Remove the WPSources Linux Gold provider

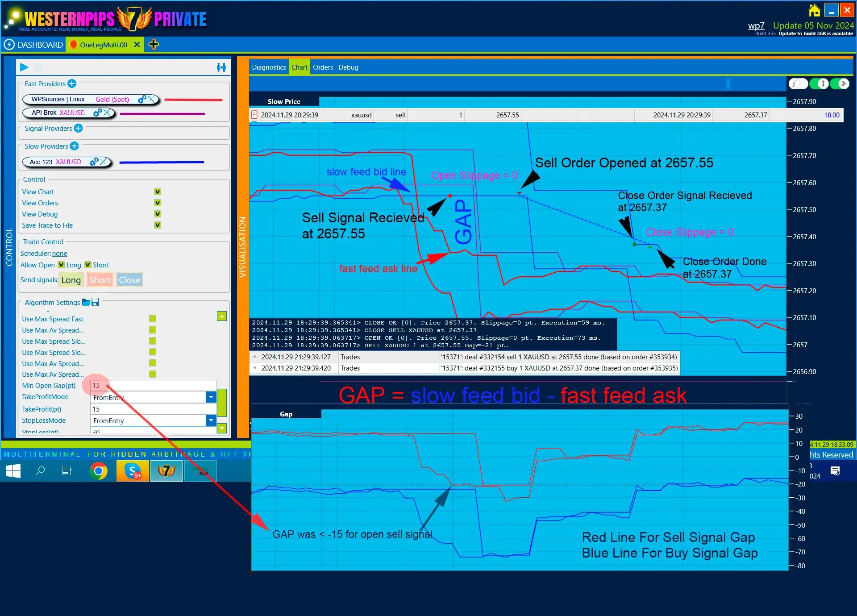tap(152, 99)
